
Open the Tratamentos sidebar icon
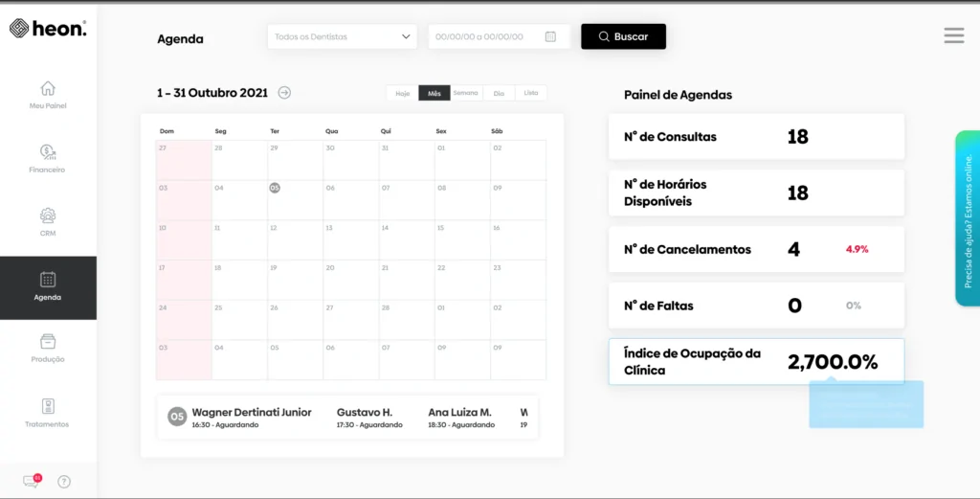[x=48, y=406]
